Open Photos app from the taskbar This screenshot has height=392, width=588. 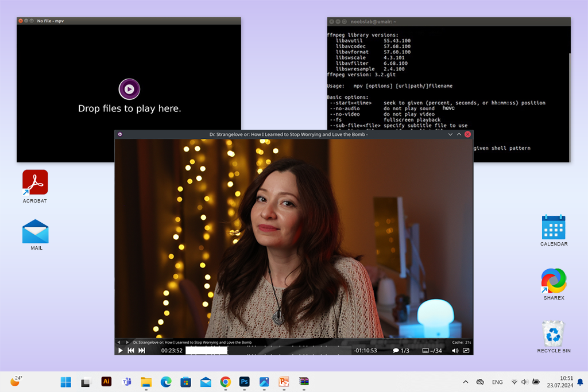point(264,382)
